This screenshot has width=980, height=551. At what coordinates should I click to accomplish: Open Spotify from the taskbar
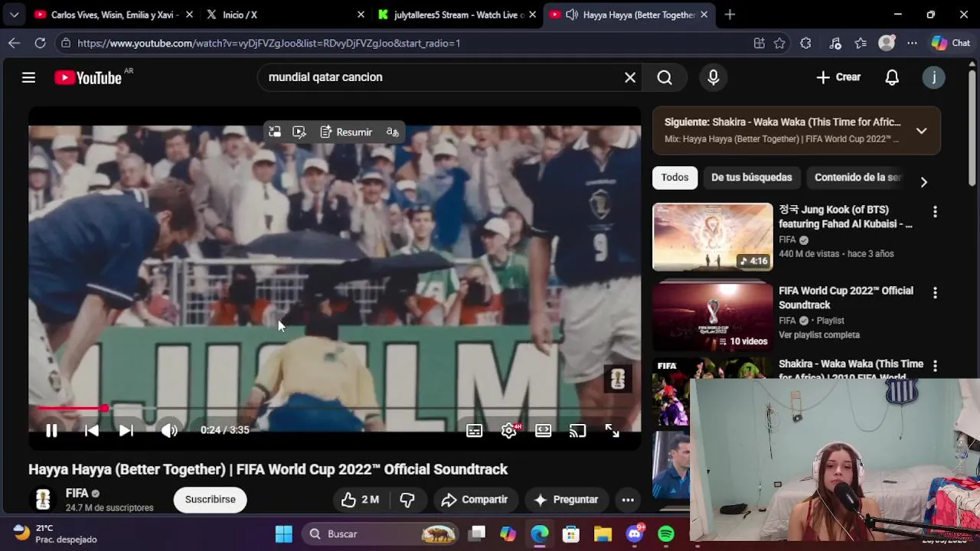point(666,534)
